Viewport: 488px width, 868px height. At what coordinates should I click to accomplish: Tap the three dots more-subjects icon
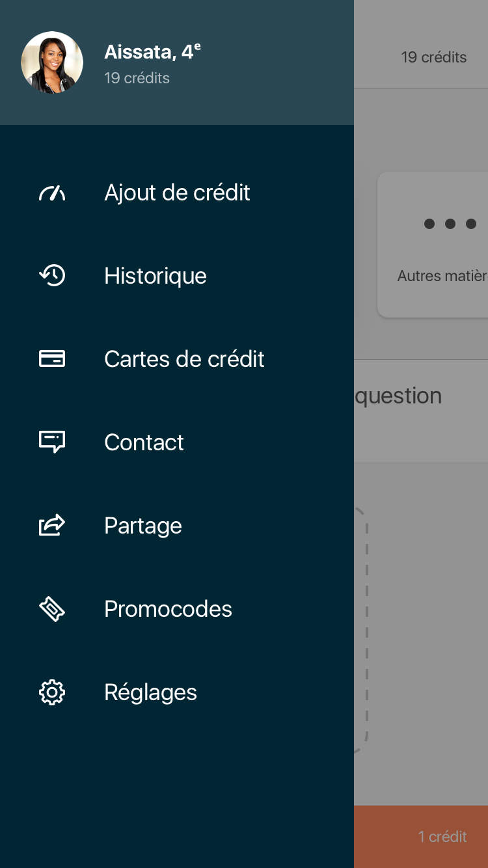tap(450, 224)
